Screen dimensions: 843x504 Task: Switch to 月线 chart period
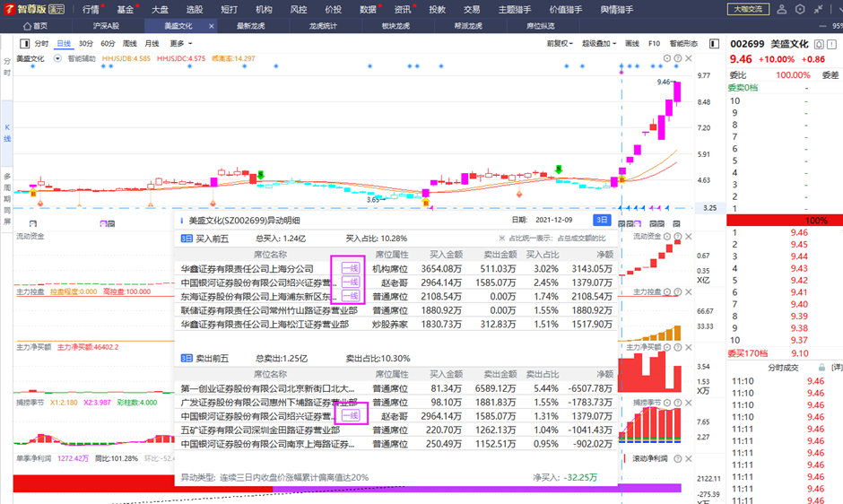(x=152, y=44)
